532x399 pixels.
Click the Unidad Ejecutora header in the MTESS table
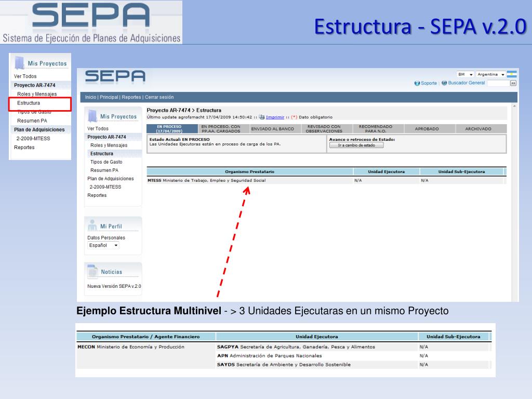[x=387, y=171]
